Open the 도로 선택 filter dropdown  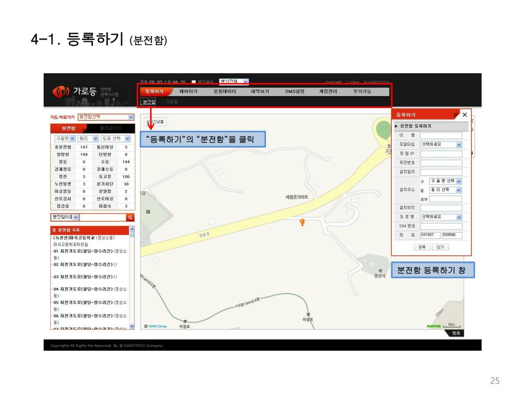point(115,138)
